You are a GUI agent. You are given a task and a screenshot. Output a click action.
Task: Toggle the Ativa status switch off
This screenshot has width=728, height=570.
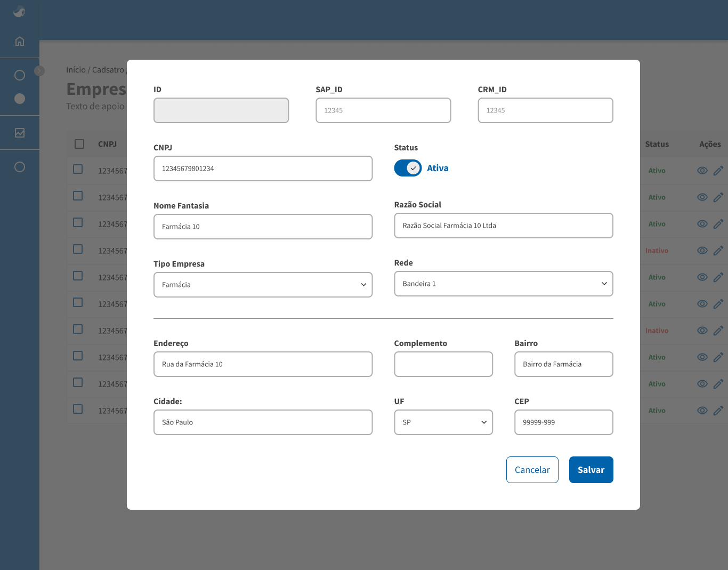[x=408, y=168]
